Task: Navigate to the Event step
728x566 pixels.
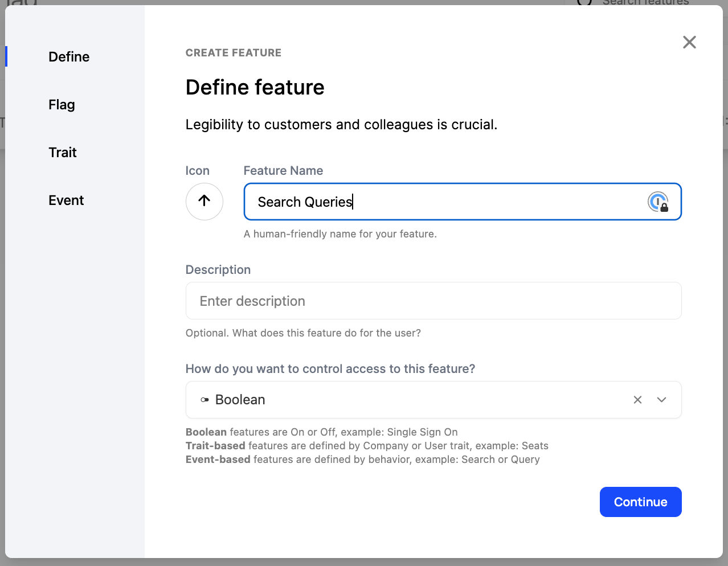Action: tap(66, 200)
